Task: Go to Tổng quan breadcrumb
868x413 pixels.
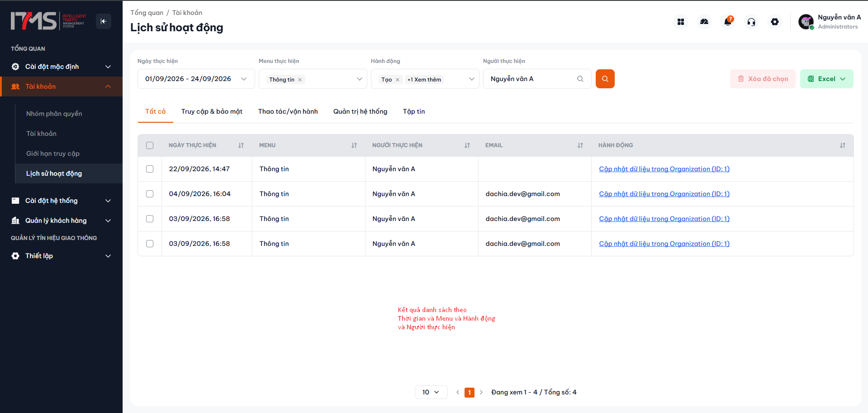Action: pyautogui.click(x=147, y=13)
